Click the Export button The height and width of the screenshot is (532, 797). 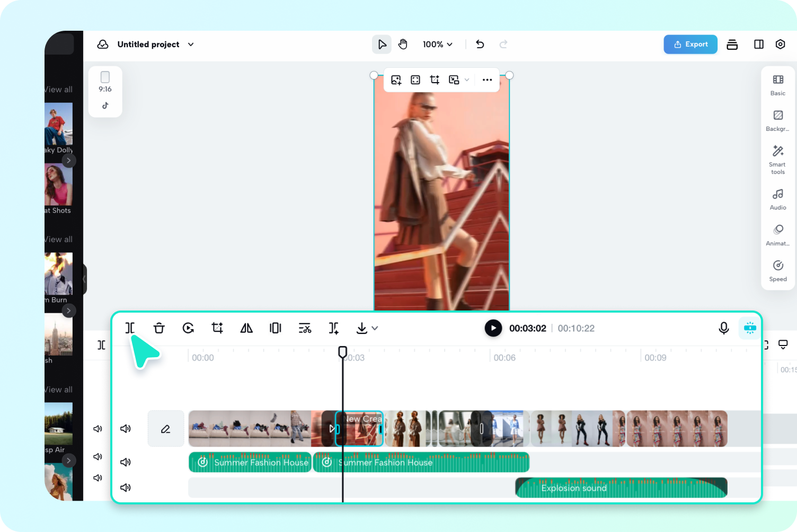click(690, 44)
